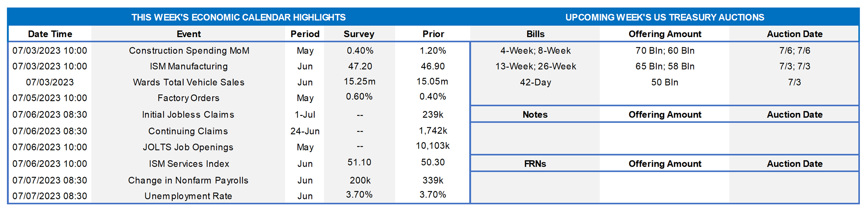Click the '4-Week; 8-Week' bills cell
The image size is (868, 212).
point(535,51)
